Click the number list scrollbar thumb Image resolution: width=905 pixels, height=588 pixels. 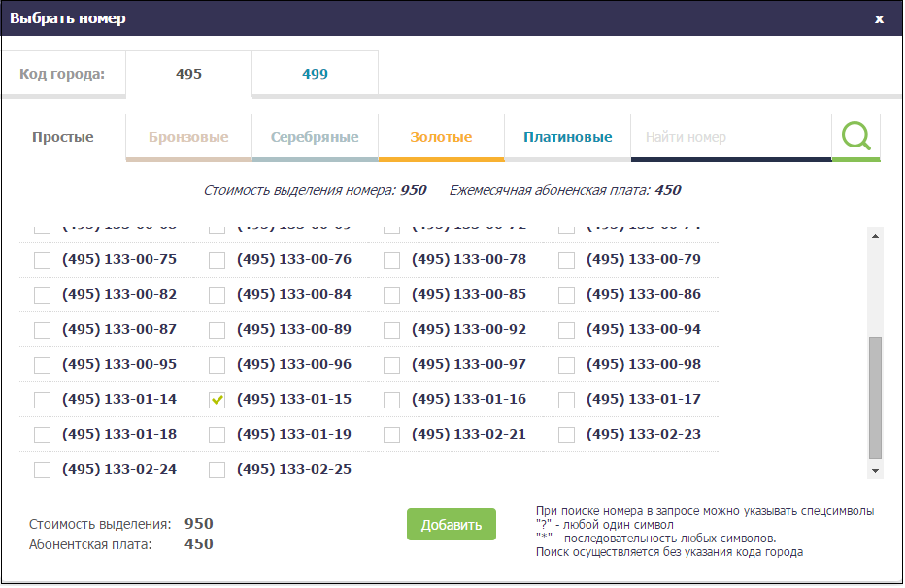(875, 397)
